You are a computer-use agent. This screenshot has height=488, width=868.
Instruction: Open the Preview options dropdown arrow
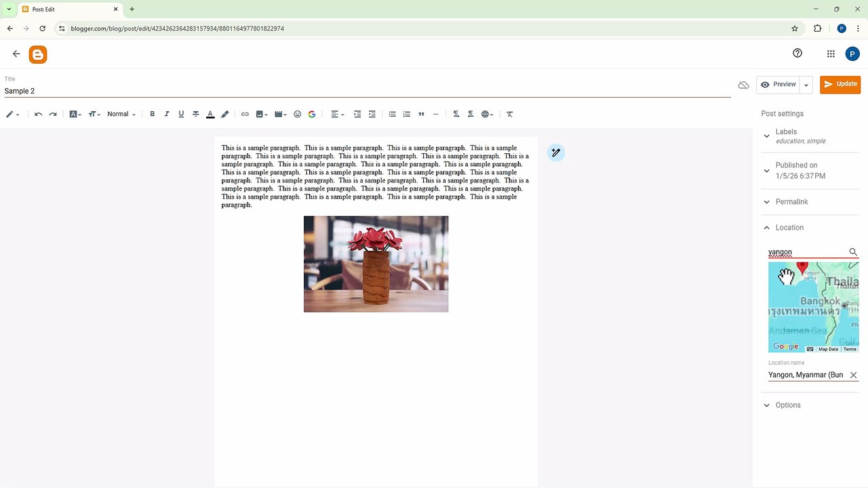[x=806, y=85]
